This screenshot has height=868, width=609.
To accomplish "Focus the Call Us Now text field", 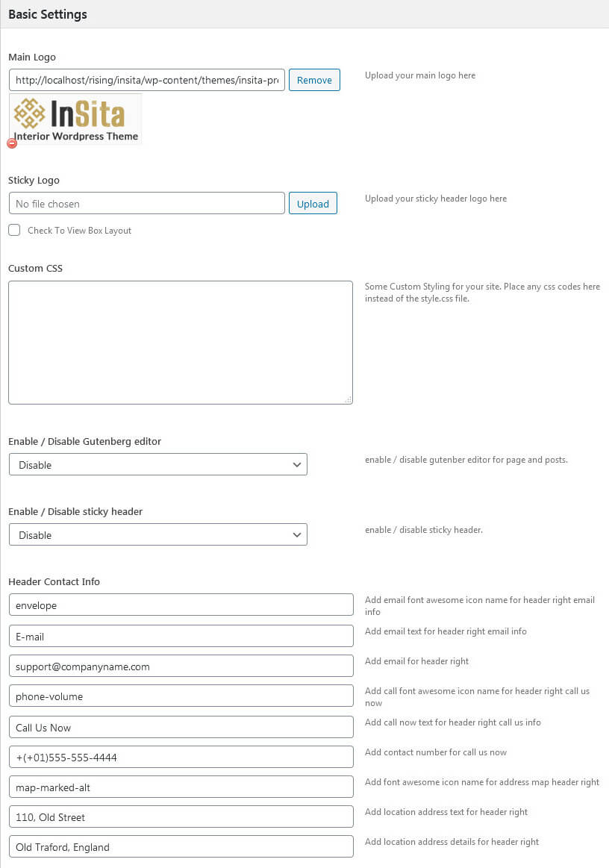I will (181, 728).
